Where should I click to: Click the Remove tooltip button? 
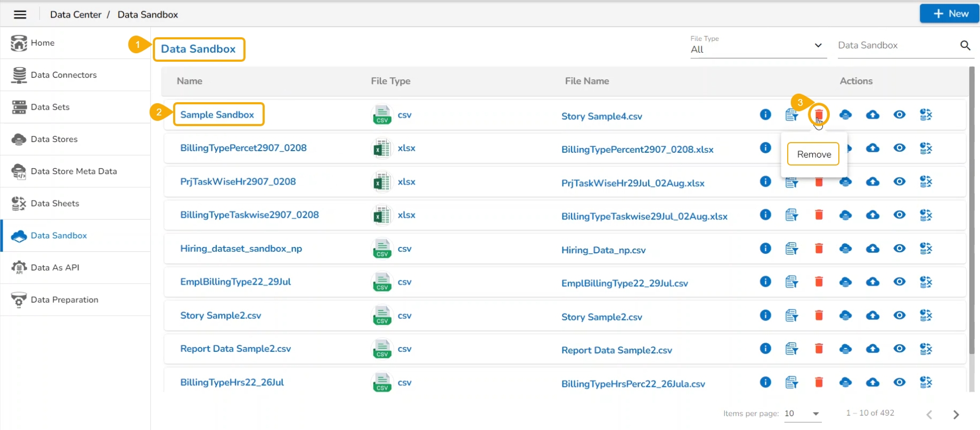[x=813, y=154]
